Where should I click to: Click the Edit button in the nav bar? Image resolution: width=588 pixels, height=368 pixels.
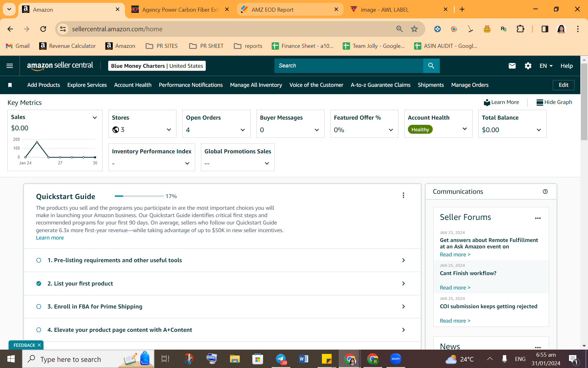tap(563, 85)
